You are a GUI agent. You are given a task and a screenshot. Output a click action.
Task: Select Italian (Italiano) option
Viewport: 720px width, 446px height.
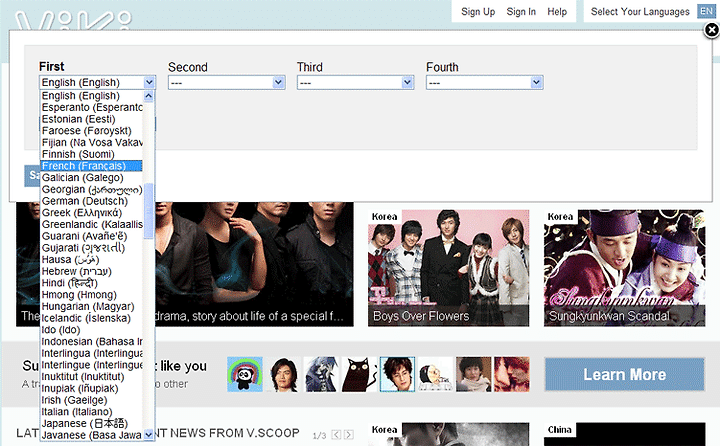point(92,412)
